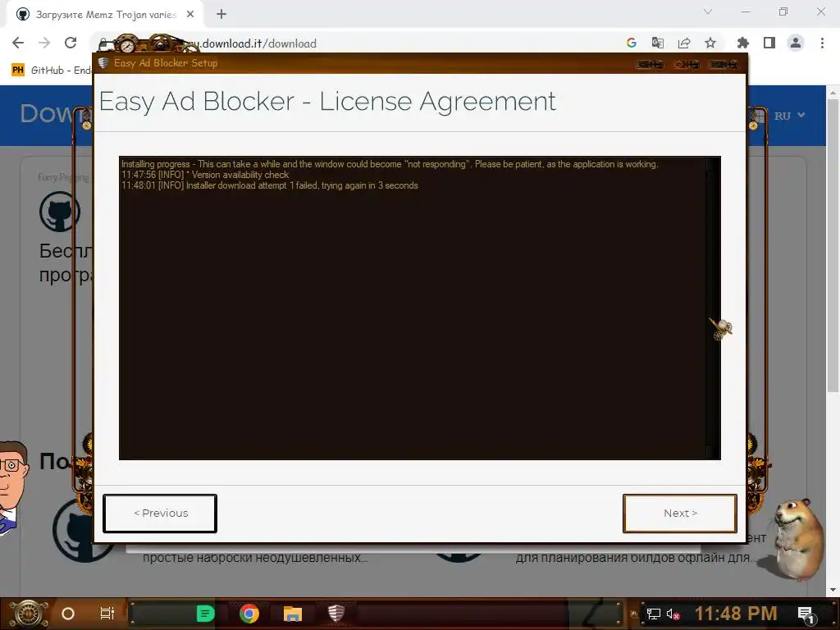840x630 pixels.
Task: Open the notification center icon
Action: 806,614
